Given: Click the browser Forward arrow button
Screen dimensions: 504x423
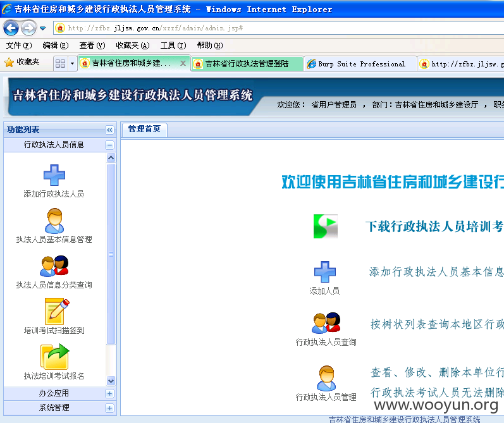Looking at the screenshot, I should click(x=28, y=28).
